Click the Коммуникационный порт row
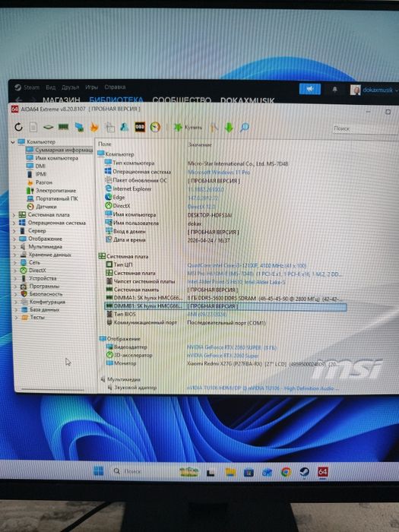Screen dimensions: 399x532 tap(186, 323)
